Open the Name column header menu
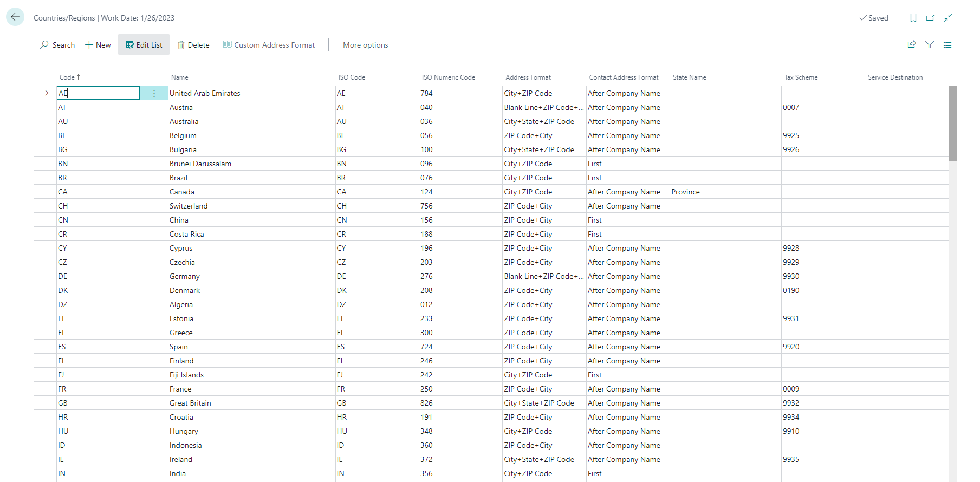980x482 pixels. click(180, 77)
